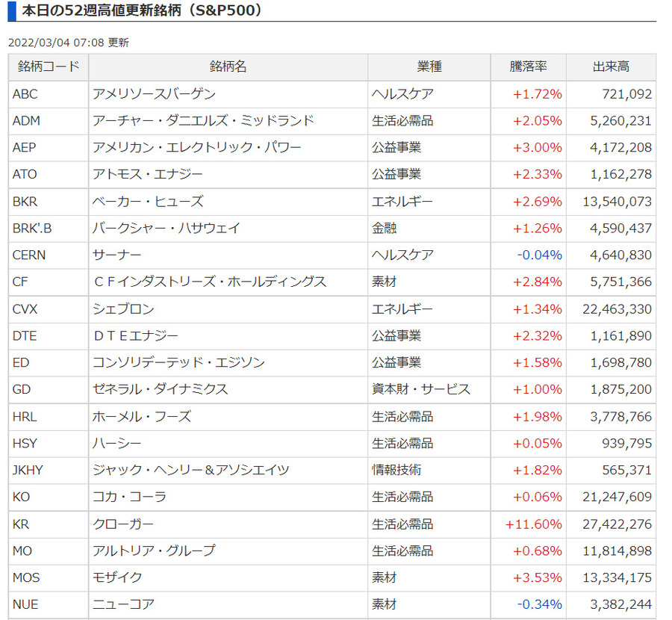The width and height of the screenshot is (672, 620).
Task: Click the 出来高 column header
Action: click(x=611, y=67)
